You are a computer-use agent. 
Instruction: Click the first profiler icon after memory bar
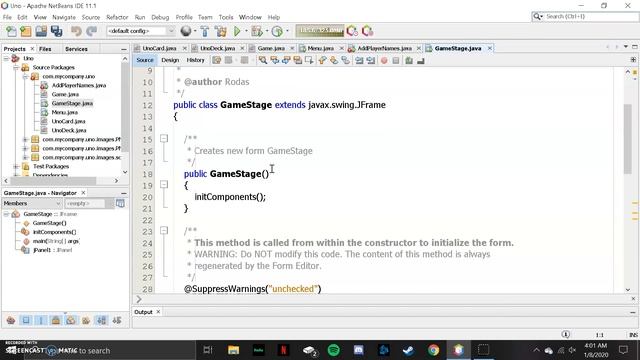click(352, 31)
